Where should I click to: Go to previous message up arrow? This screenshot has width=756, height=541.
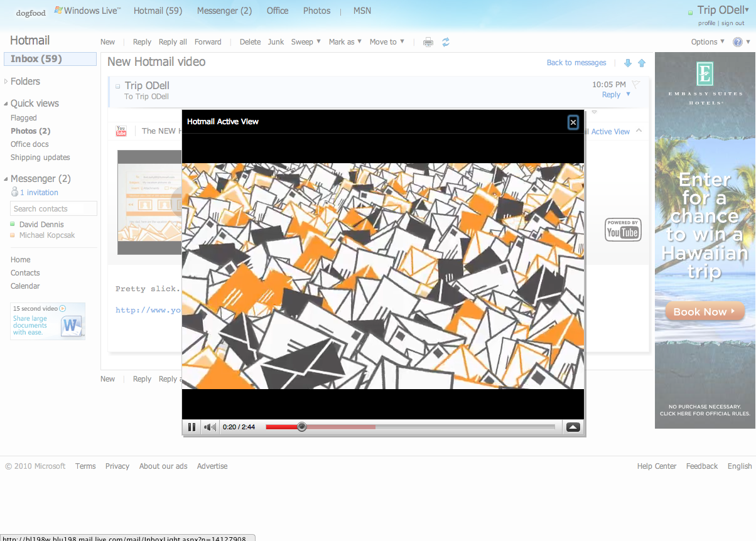tap(642, 63)
